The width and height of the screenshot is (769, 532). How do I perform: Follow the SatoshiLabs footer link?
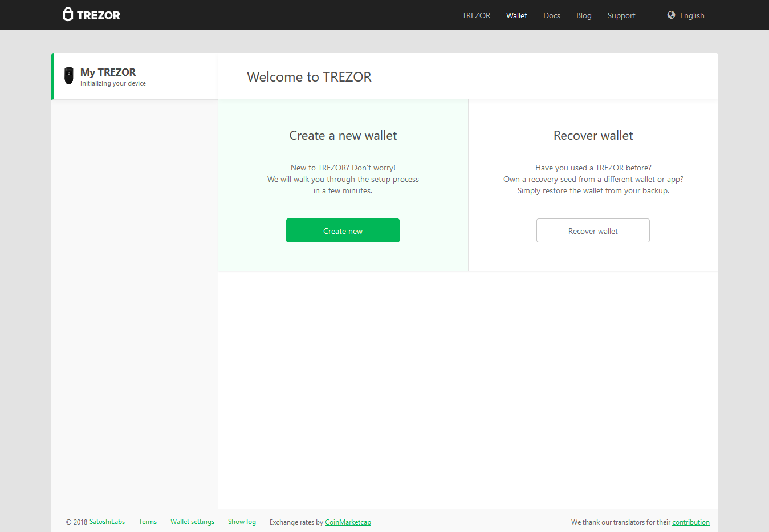107,522
